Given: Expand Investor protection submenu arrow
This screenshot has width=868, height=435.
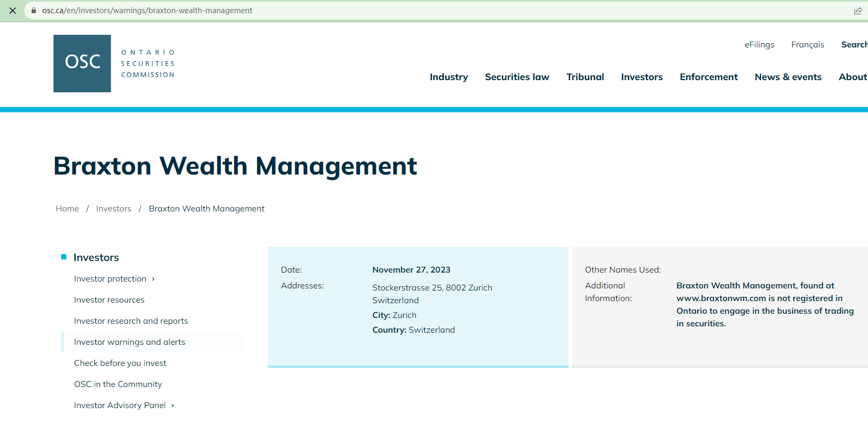Looking at the screenshot, I should 153,279.
